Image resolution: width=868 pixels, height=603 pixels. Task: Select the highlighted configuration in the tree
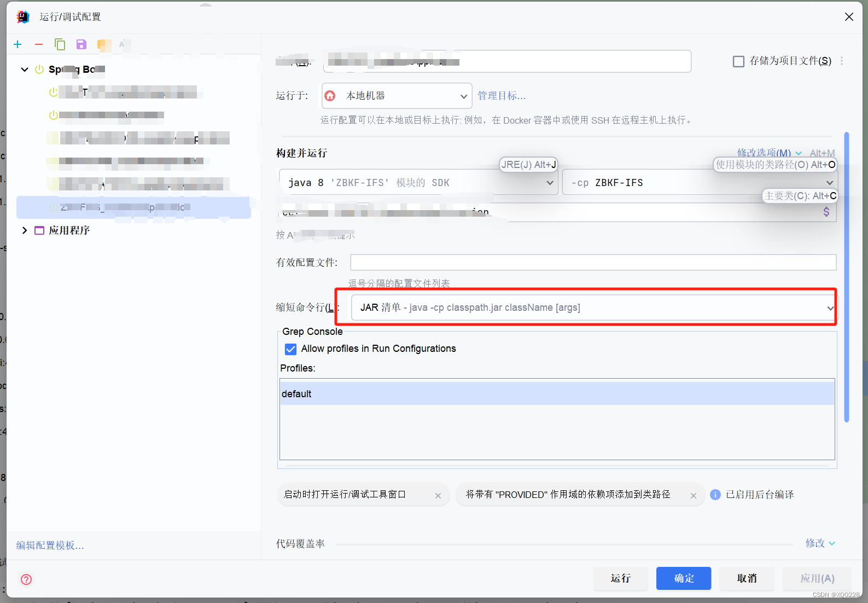tap(133, 207)
